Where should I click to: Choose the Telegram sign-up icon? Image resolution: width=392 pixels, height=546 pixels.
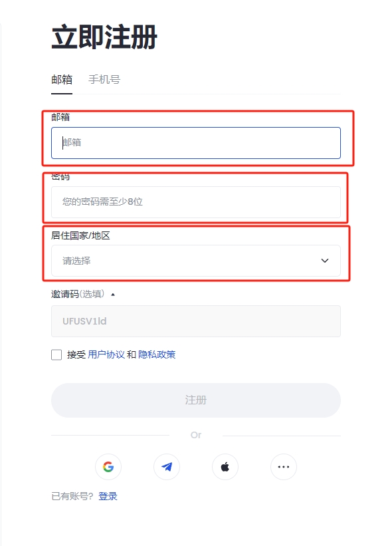click(167, 467)
